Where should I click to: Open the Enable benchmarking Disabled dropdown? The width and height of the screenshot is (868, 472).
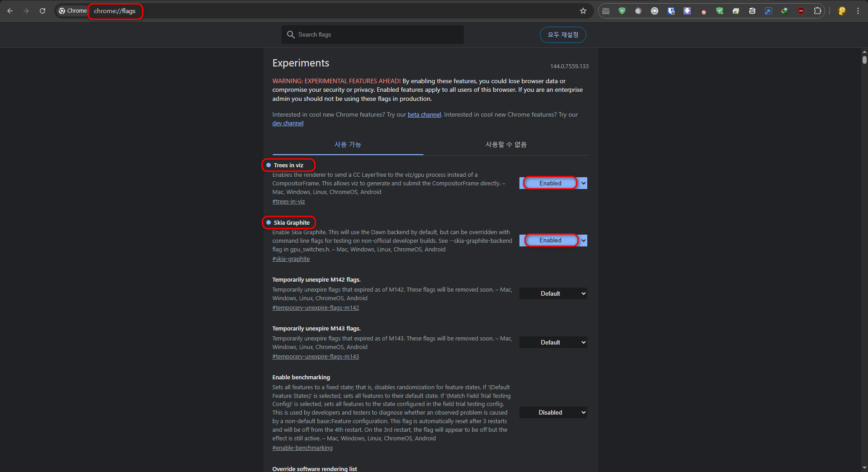point(553,412)
